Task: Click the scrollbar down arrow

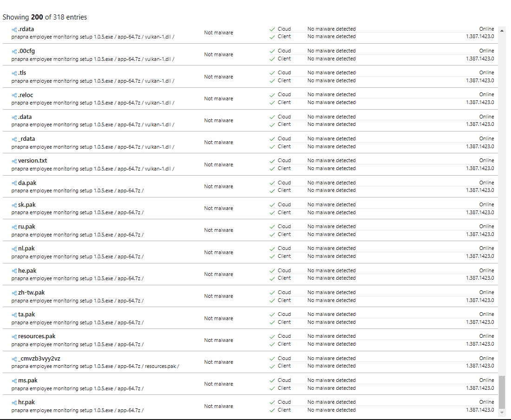Action: (x=502, y=412)
